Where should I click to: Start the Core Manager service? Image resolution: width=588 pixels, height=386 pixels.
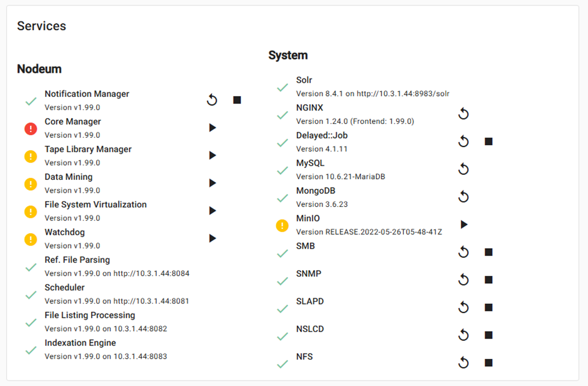[x=212, y=128]
